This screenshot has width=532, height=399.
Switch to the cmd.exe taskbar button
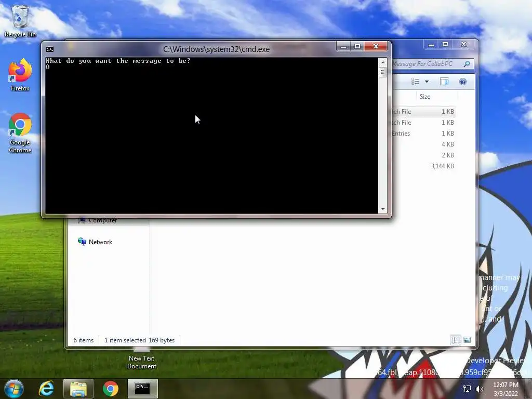[x=143, y=389]
